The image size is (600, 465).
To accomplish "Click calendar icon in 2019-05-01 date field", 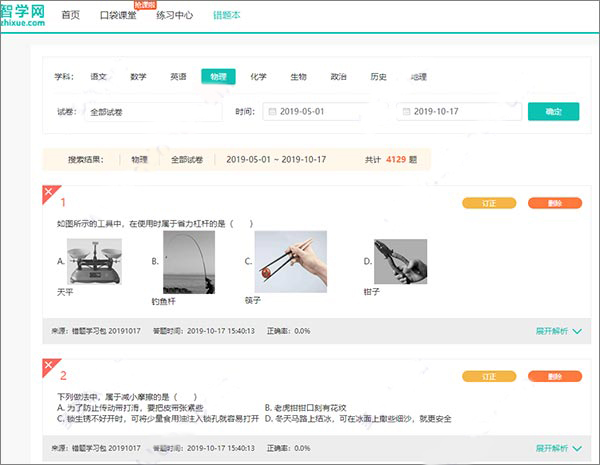I will [x=271, y=112].
